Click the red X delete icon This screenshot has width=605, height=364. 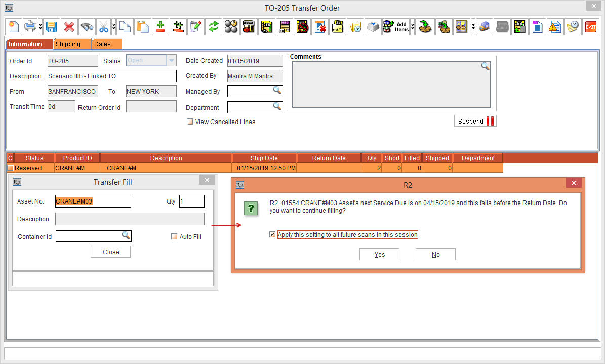pyautogui.click(x=69, y=27)
